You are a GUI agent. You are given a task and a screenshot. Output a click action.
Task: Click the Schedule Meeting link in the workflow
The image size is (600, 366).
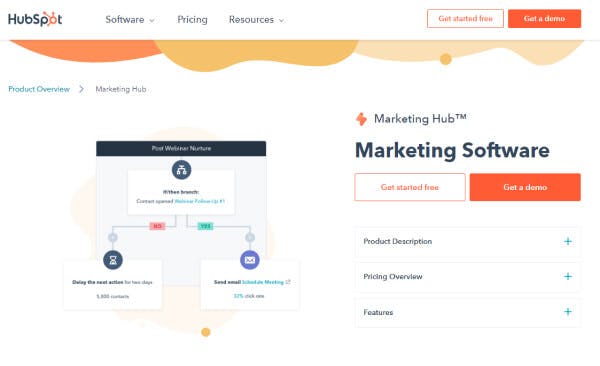coord(263,282)
